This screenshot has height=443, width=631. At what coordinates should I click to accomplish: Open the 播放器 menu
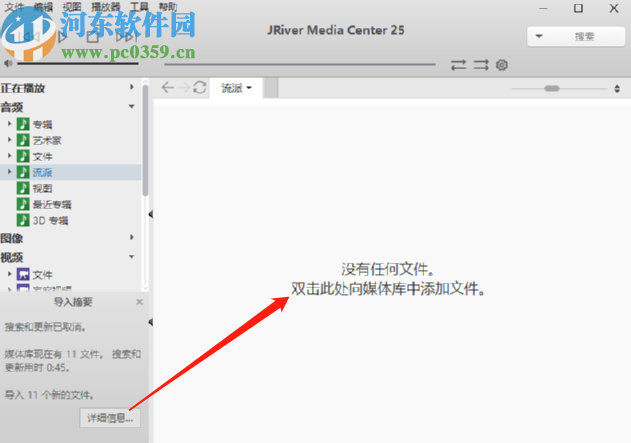(105, 6)
